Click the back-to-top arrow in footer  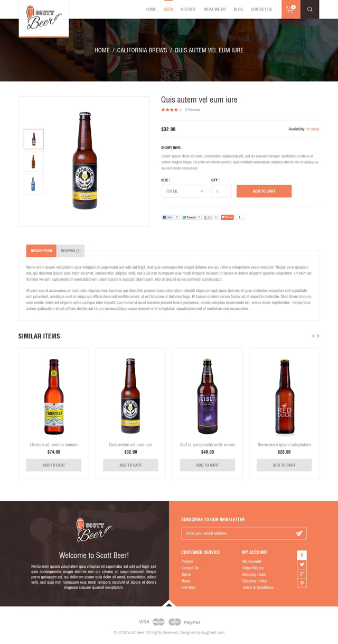[x=168, y=603]
